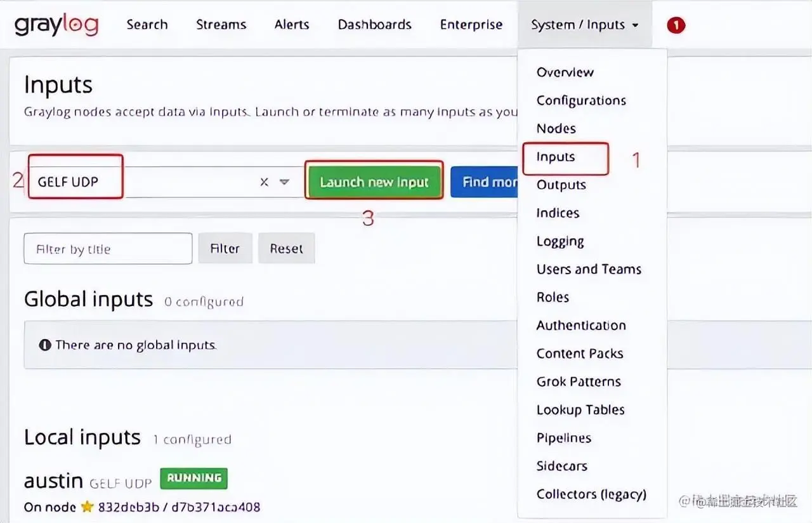812x523 pixels.
Task: Open node link 832deb3b / d7b371aca408
Action: pos(179,507)
